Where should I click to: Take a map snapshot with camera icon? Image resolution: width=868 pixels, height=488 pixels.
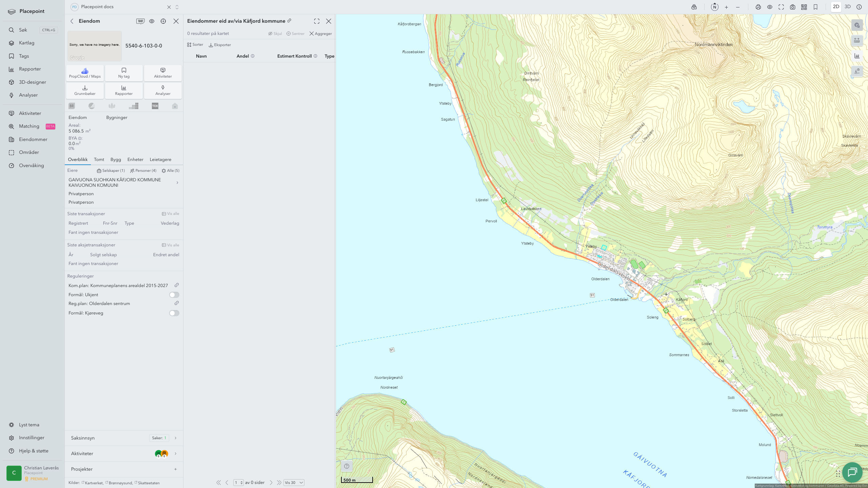793,7
